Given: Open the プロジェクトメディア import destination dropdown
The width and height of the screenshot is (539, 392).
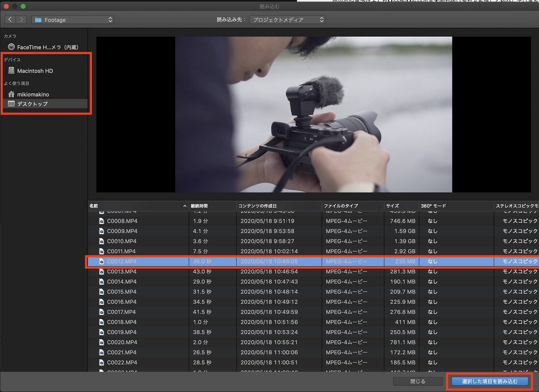Looking at the screenshot, I should [287, 20].
